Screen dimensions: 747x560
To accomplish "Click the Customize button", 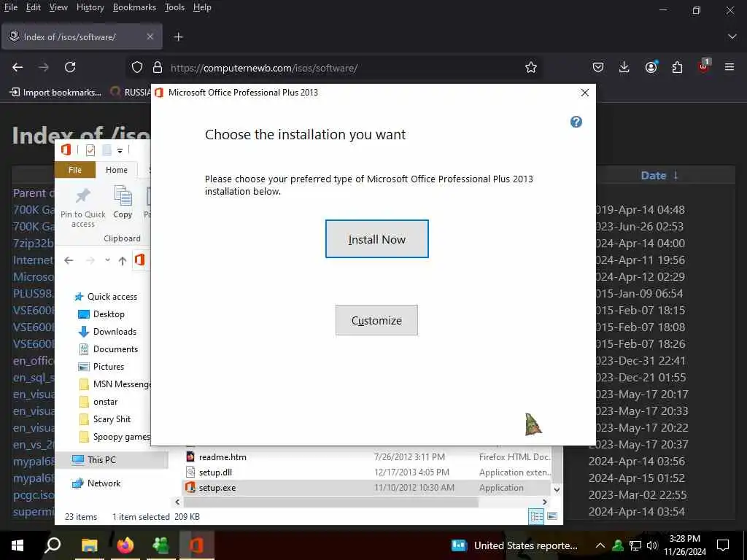I will point(376,320).
